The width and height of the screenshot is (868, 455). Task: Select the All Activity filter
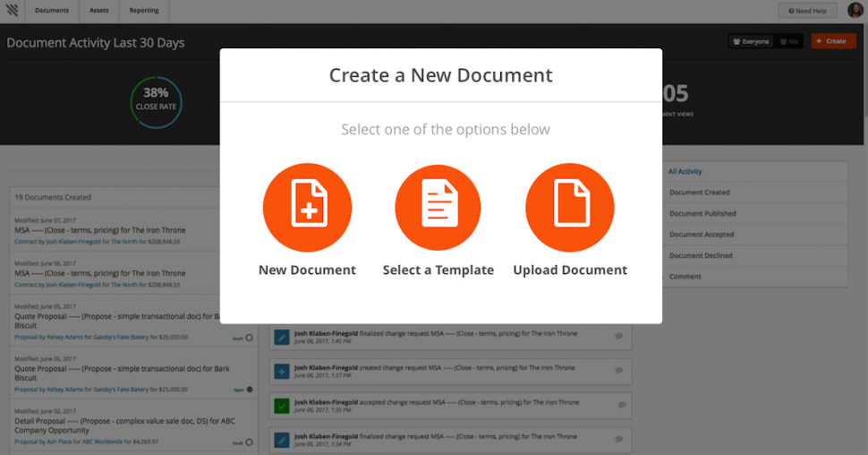pyautogui.click(x=685, y=172)
